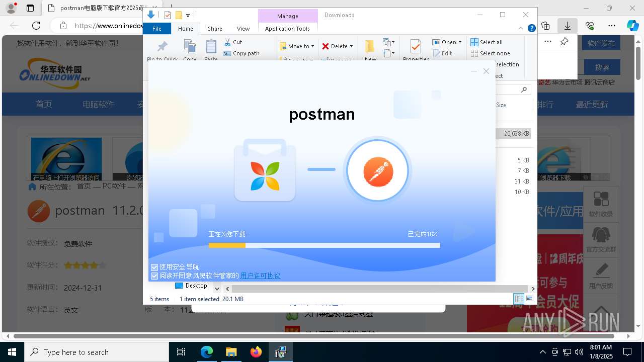Click the Explorer search magnifier icon
Image resolution: width=644 pixels, height=362 pixels.
(524, 89)
